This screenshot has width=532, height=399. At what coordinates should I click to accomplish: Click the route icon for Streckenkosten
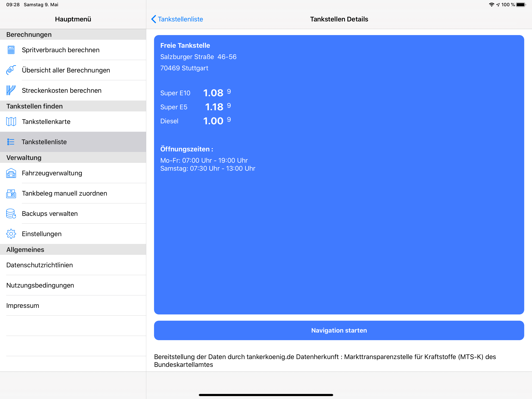(x=11, y=90)
